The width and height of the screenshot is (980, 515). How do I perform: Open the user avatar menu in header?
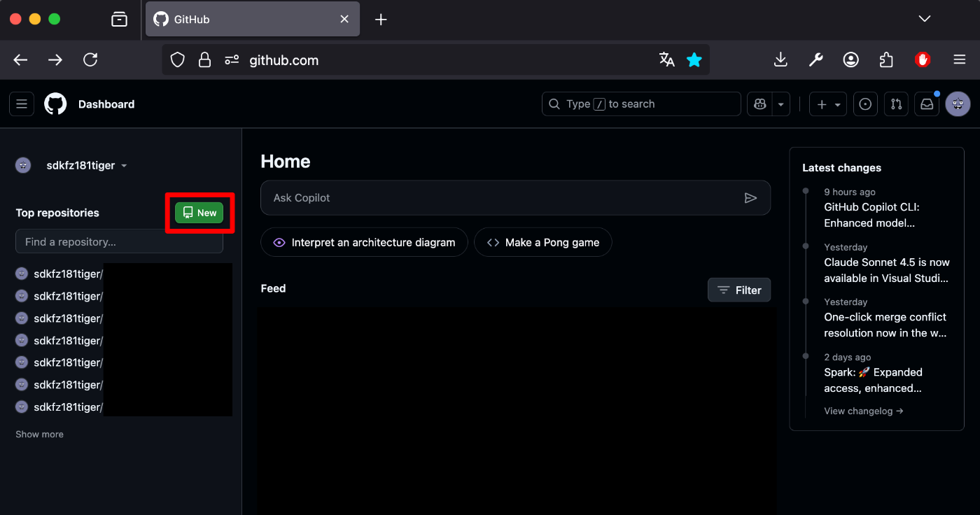tap(958, 104)
